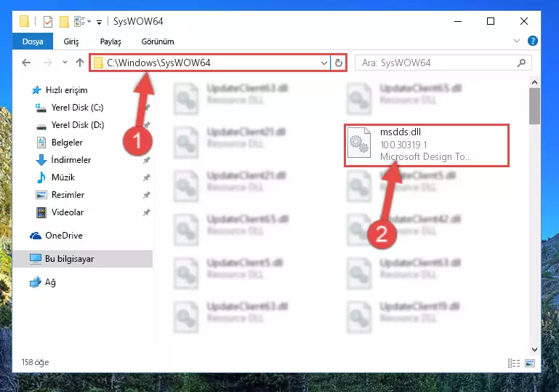
Task: Click the Back navigation arrow
Action: click(x=26, y=63)
